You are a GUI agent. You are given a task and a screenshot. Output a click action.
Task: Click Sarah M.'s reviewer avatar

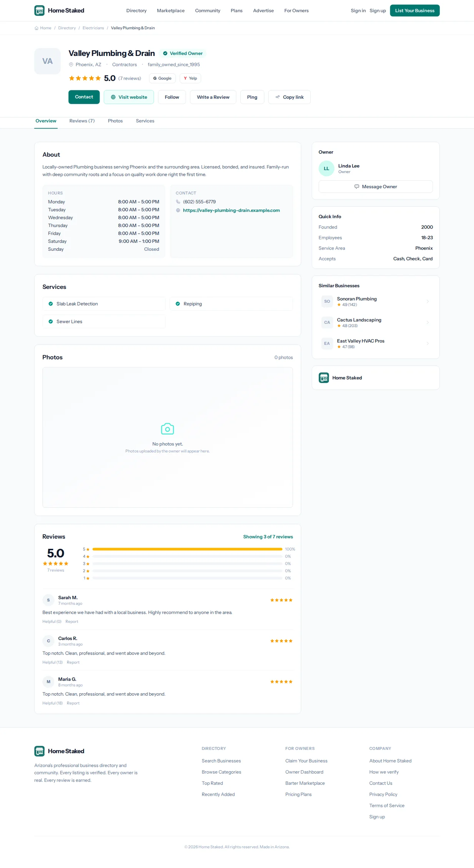click(x=48, y=600)
